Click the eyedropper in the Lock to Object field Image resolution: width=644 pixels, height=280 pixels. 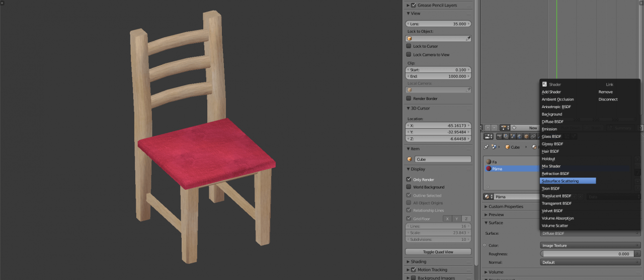468,38
